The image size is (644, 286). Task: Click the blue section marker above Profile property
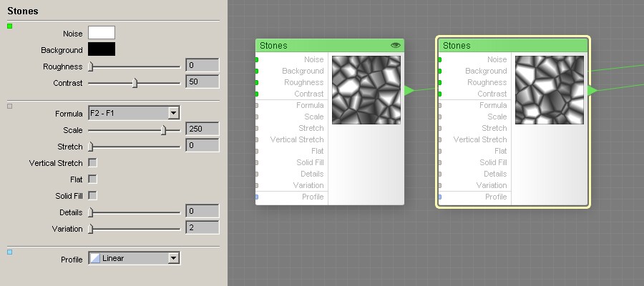pos(9,252)
